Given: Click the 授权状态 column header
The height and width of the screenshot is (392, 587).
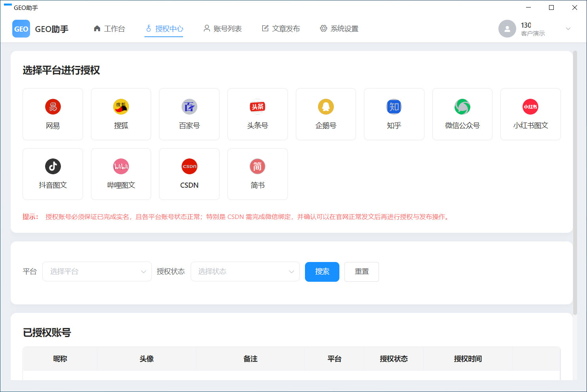Looking at the screenshot, I should pyautogui.click(x=394, y=359).
